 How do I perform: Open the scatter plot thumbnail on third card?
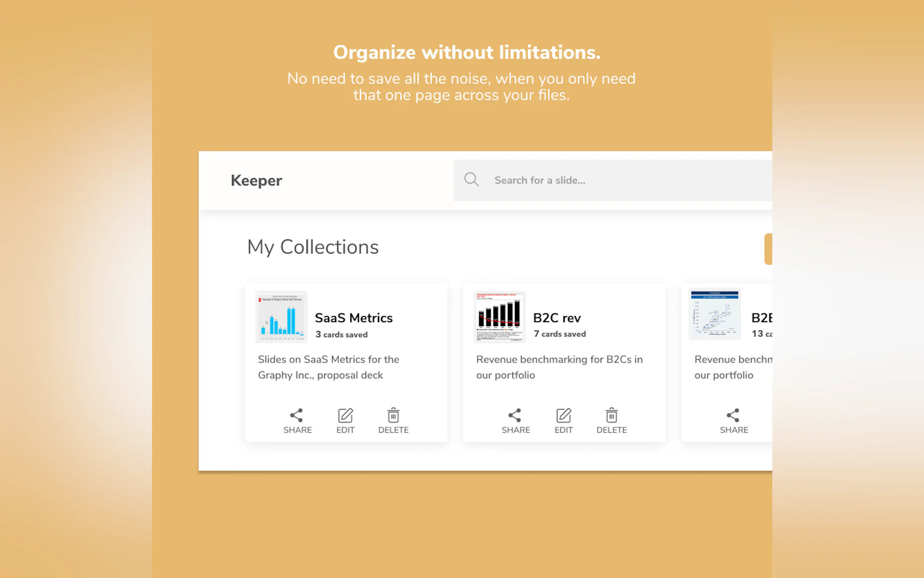pyautogui.click(x=715, y=314)
